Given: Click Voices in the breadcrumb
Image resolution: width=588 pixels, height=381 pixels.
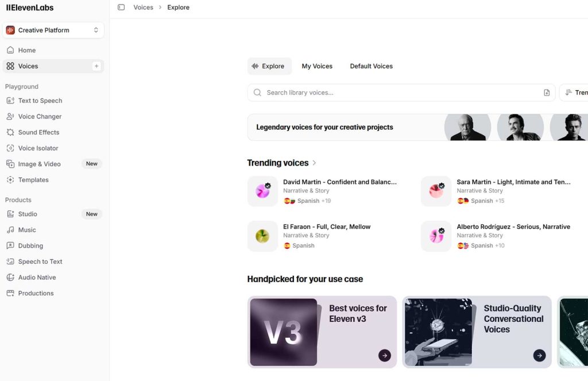Looking at the screenshot, I should click(143, 7).
